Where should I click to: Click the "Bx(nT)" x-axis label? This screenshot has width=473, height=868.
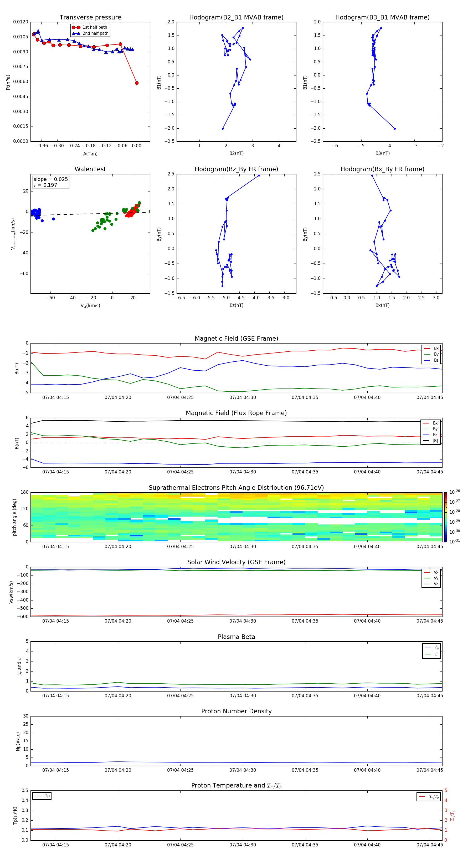382,305
